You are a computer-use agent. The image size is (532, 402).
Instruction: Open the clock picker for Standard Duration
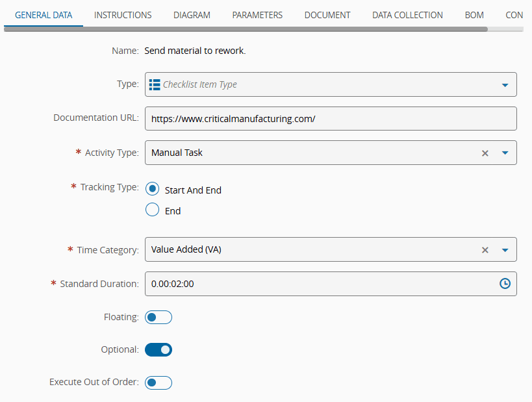pos(505,283)
